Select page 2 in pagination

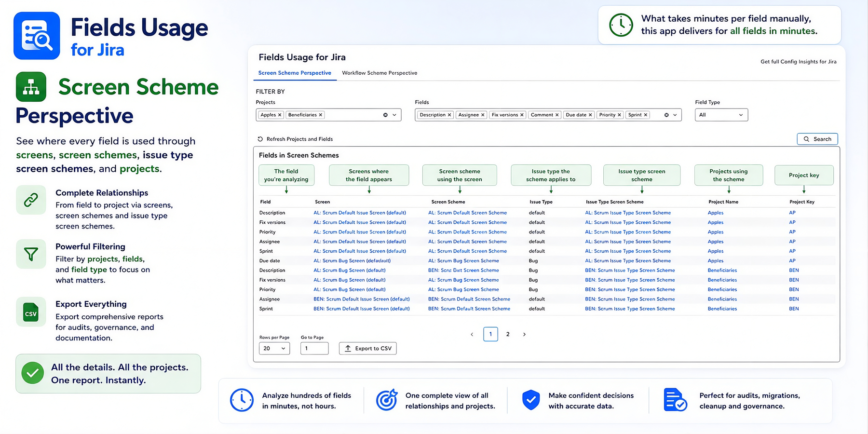pos(508,334)
